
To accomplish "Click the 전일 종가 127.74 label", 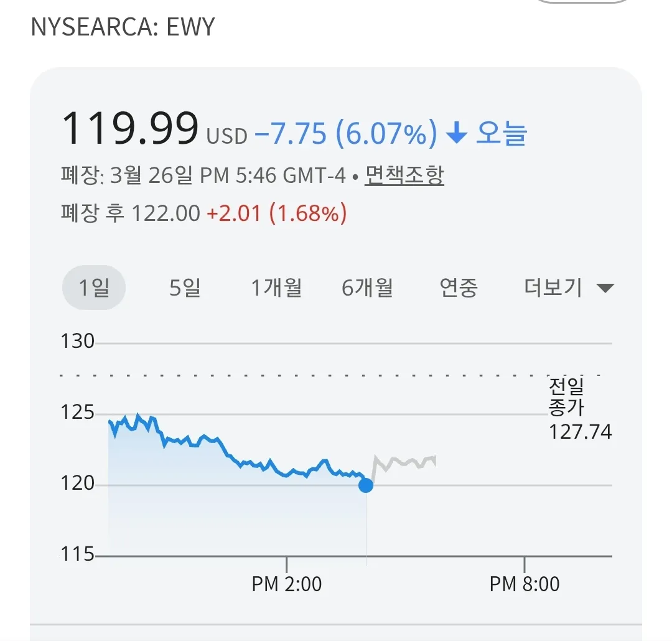I will [x=579, y=409].
